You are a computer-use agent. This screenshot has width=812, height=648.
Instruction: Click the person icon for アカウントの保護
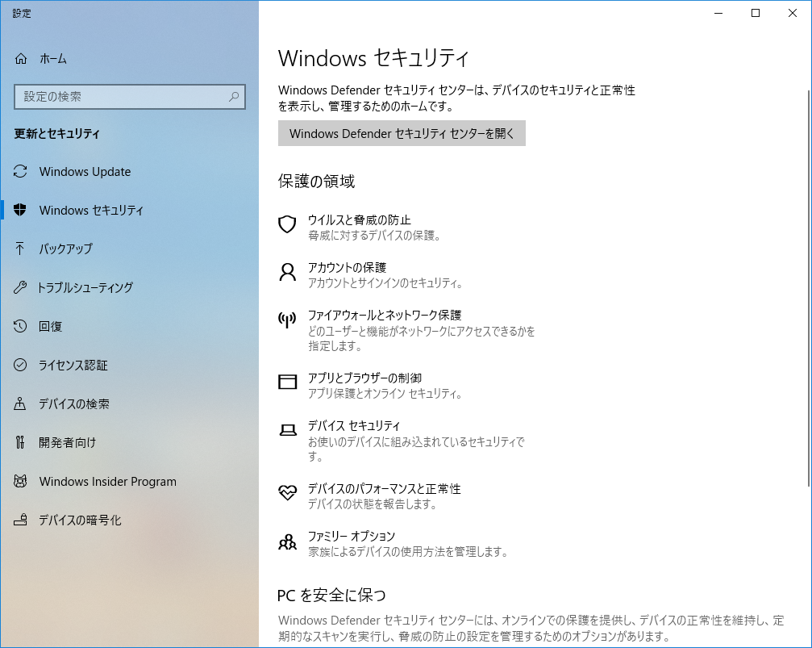click(x=287, y=272)
